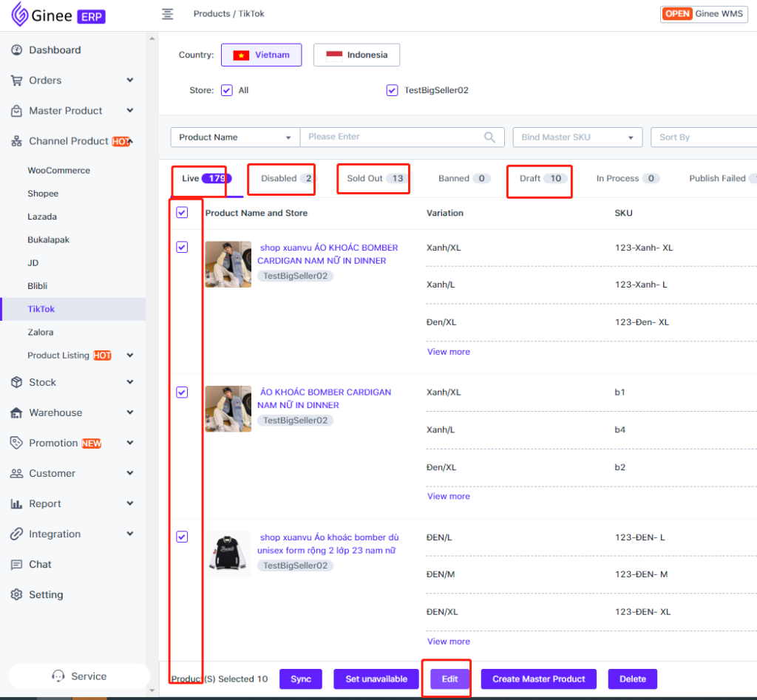Click the Customer people icon

tap(16, 473)
